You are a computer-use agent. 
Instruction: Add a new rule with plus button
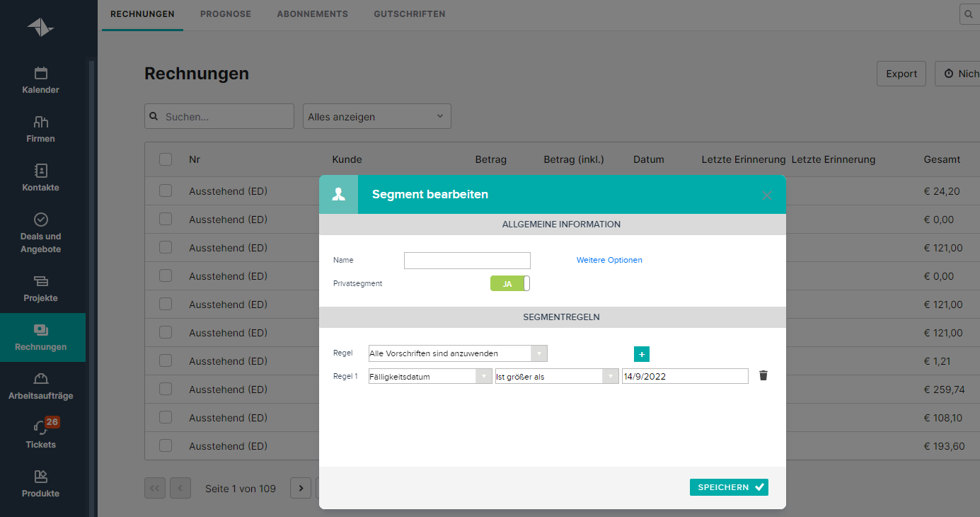[x=642, y=354]
